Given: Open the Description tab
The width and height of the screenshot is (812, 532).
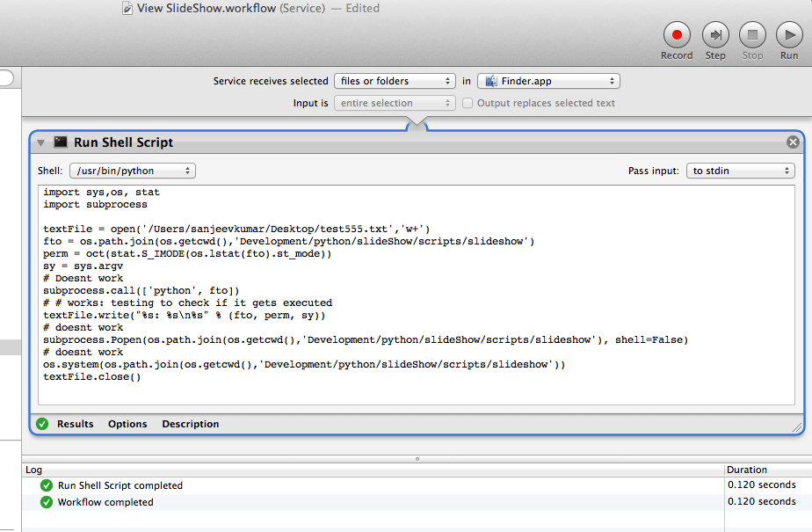Looking at the screenshot, I should tap(191, 424).
